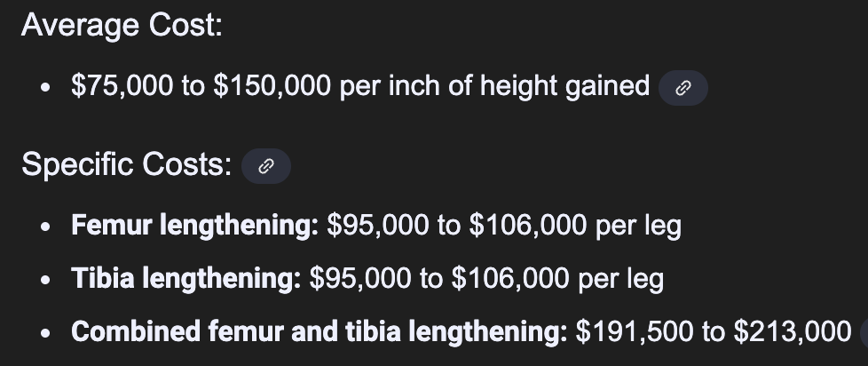Open the source link icon after "height gained"
This screenshot has width=868, height=366.
tap(683, 88)
